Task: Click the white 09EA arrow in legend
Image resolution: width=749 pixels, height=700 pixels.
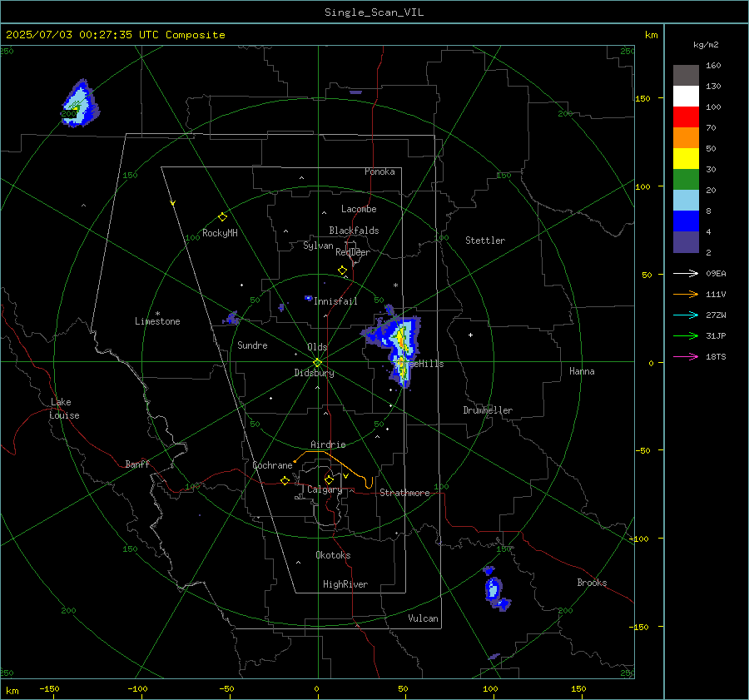Action: click(x=686, y=273)
